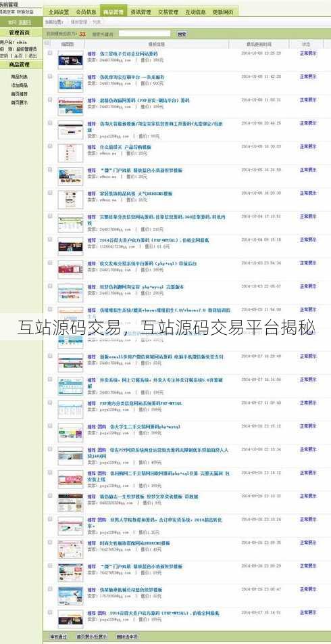331x644 pixels.
Task: Switch to 全局设置 tab
Action: click(59, 12)
